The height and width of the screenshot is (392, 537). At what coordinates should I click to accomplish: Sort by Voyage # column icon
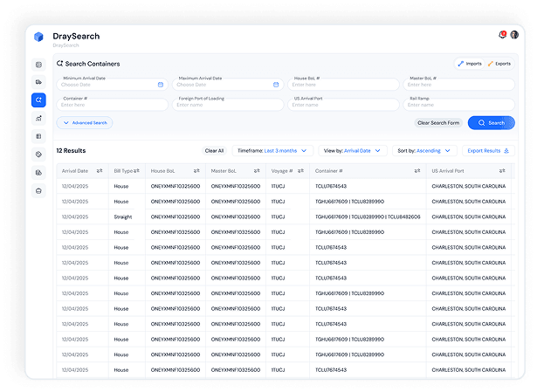300,171
